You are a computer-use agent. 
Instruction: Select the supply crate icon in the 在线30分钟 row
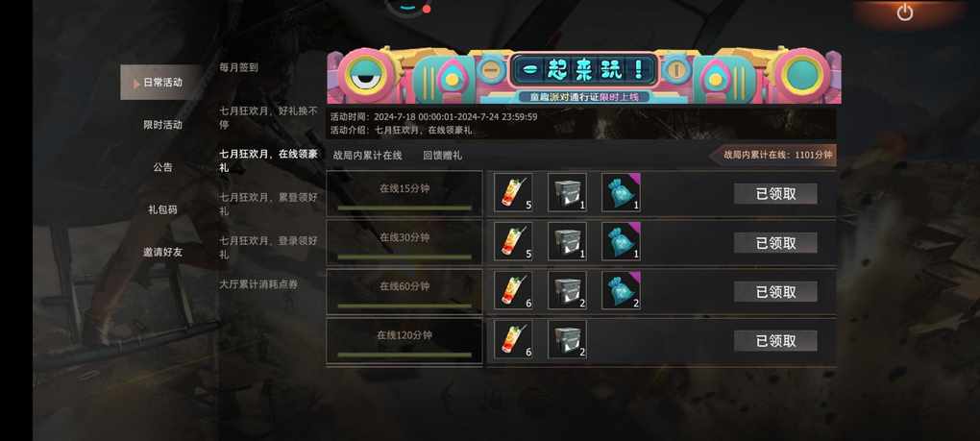click(568, 241)
